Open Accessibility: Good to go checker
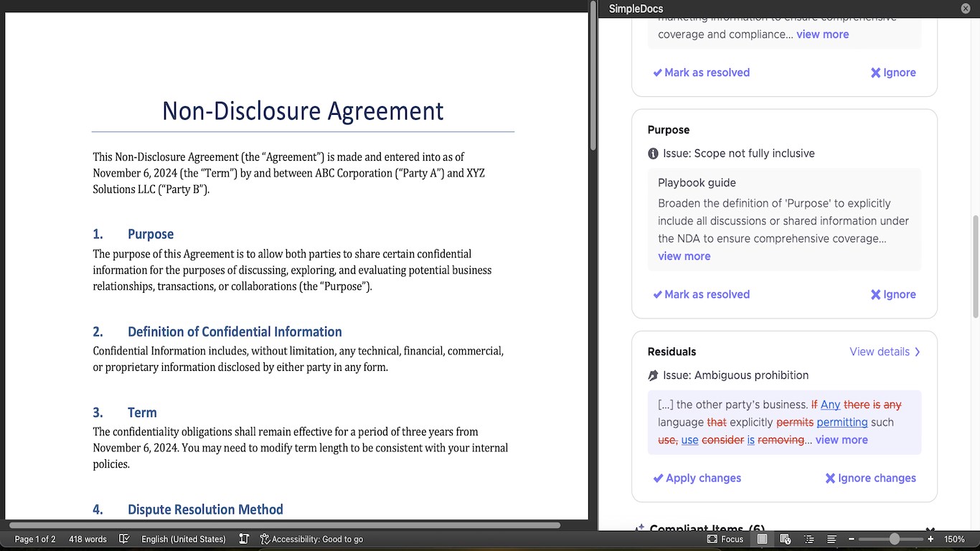Image resolution: width=980 pixels, height=551 pixels. [311, 539]
